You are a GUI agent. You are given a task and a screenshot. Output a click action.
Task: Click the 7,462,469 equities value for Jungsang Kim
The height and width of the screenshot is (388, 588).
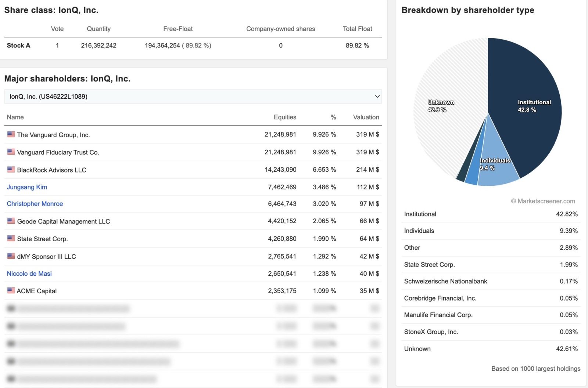click(x=282, y=187)
